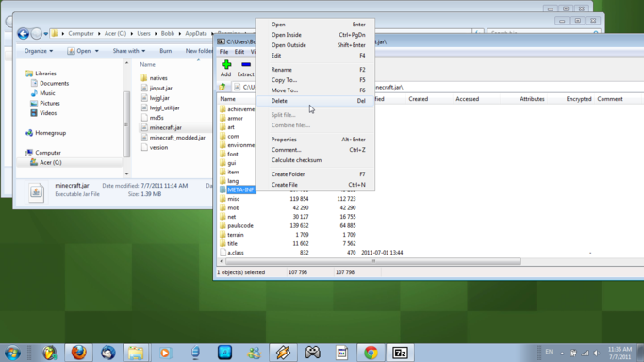Viewport: 644px width, 362px height.
Task: Click the network icon in system tray
Action: (586, 353)
